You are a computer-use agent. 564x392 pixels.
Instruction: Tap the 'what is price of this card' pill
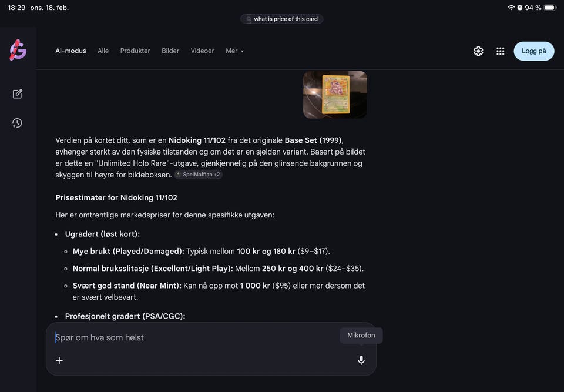pos(281,19)
